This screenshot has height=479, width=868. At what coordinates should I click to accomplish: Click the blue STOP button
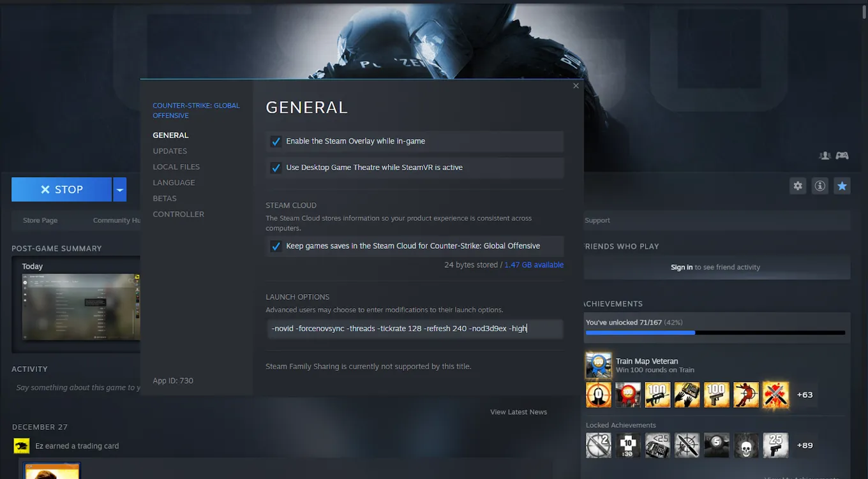click(61, 189)
